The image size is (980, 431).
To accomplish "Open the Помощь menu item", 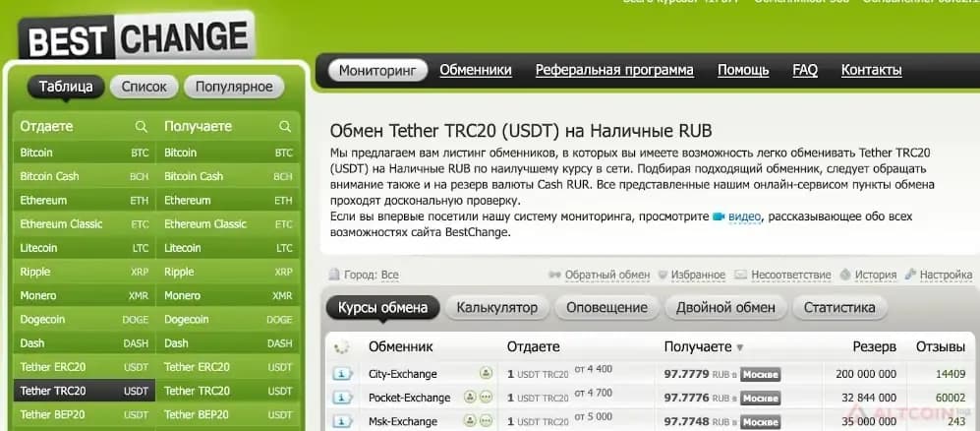I will point(743,70).
